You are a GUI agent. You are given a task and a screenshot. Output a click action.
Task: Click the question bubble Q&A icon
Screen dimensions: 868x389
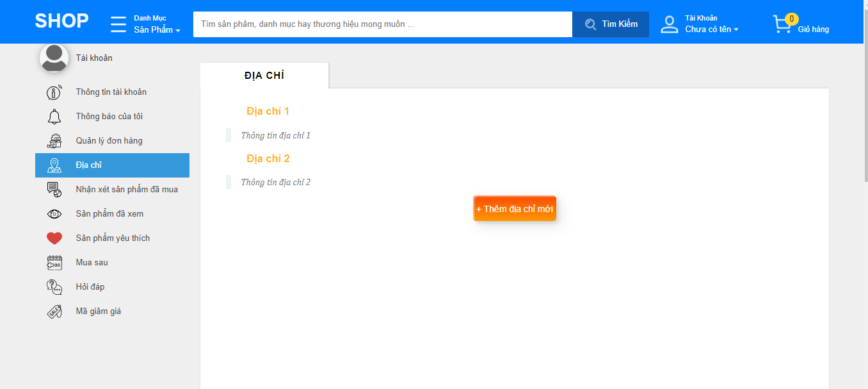(54, 287)
